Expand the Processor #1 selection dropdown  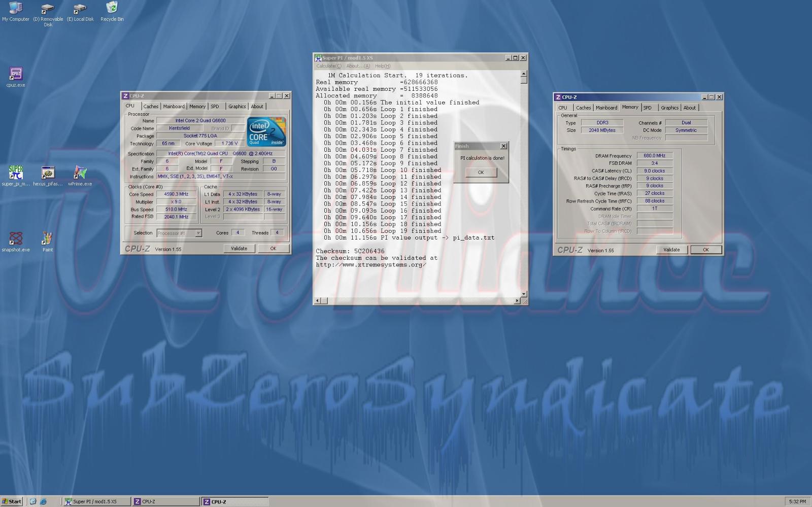click(198, 233)
